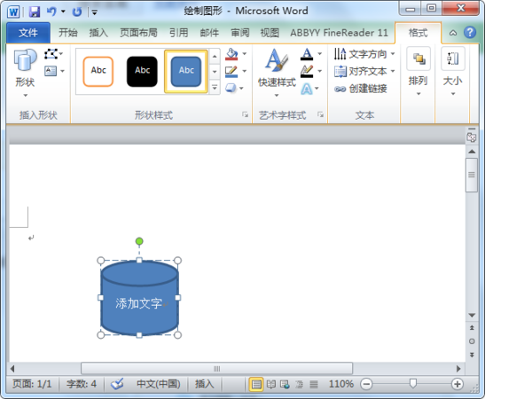Click the green rotation handle of the shape
The width and height of the screenshot is (532, 399).
click(x=139, y=241)
